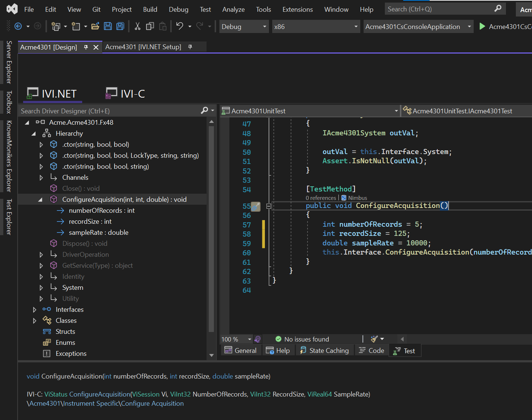532x420 pixels.
Task: Open Quick Actions screwdriver icon beside line 55
Action: pyautogui.click(x=256, y=206)
